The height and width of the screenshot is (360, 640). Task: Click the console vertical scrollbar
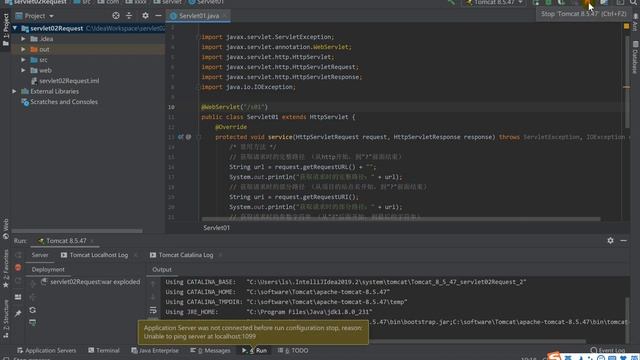(x=627, y=319)
